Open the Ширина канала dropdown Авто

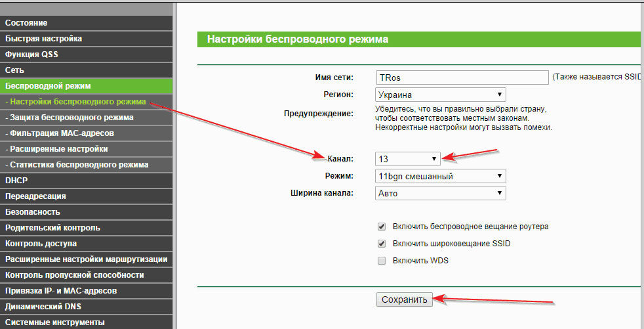pyautogui.click(x=440, y=193)
